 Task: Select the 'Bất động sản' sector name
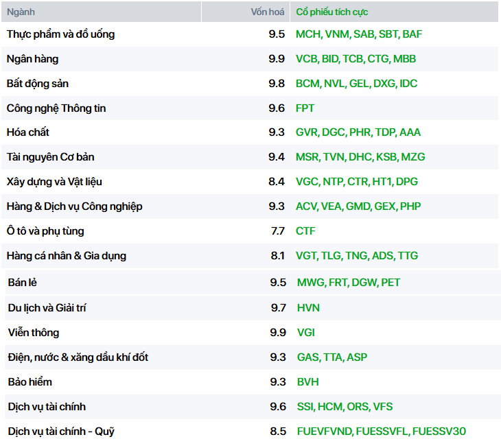[38, 84]
